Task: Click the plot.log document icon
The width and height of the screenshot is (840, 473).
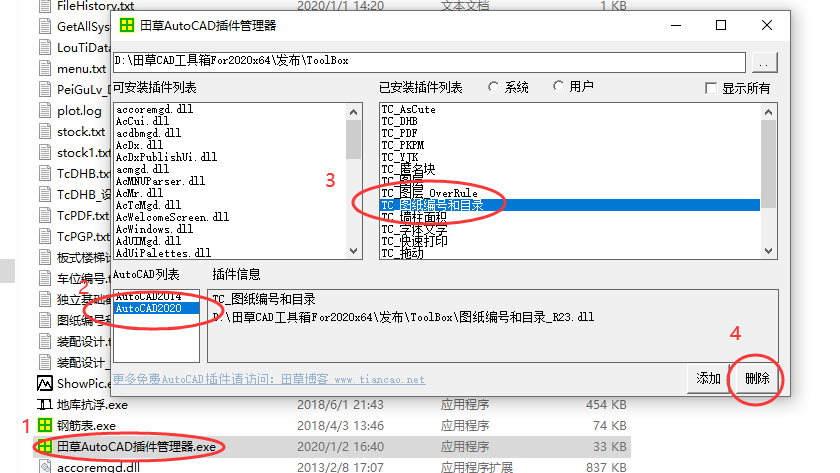Action: coord(45,110)
